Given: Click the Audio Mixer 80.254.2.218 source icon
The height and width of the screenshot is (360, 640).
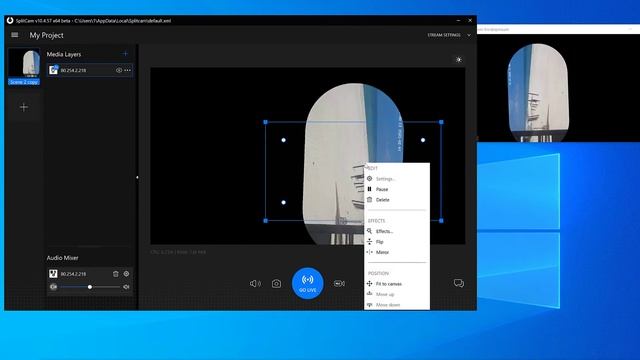Looking at the screenshot, I should point(53,273).
